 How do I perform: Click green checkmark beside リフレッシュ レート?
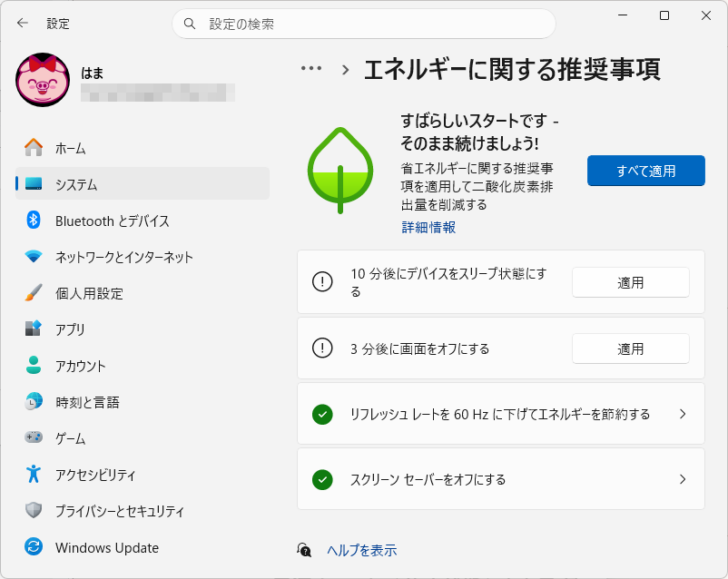322,414
